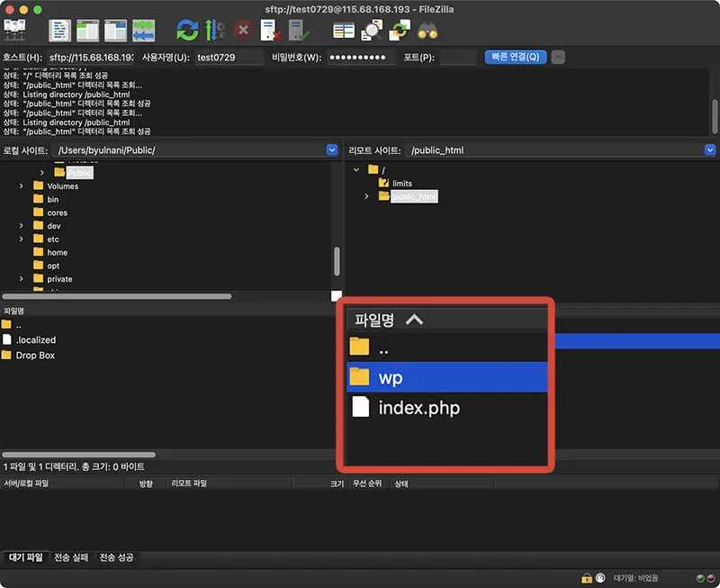Expand the Public folder in local tree
Image resolution: width=720 pixels, height=588 pixels.
coord(42,173)
